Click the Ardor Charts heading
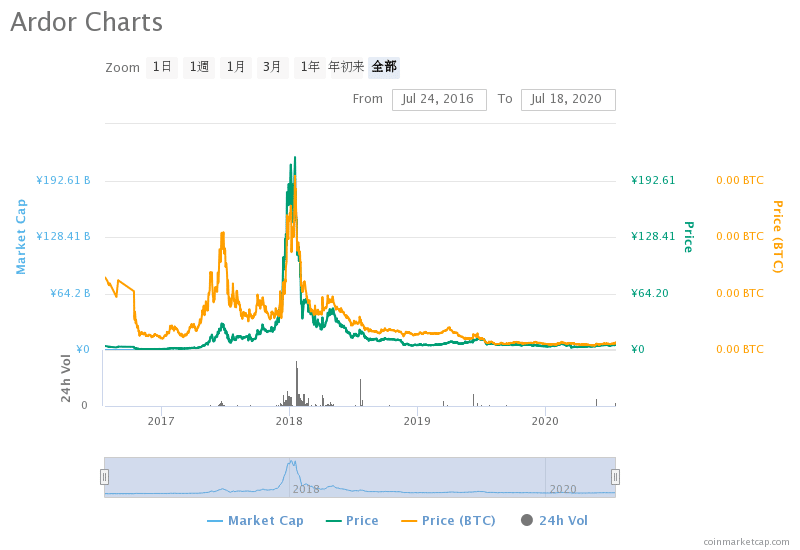This screenshot has height=550, width=800. [x=86, y=22]
